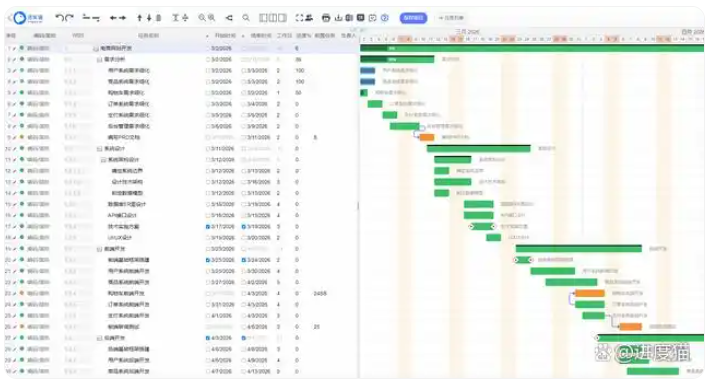Open help via question mark icon
This screenshot has width=712, height=382.
[x=385, y=18]
